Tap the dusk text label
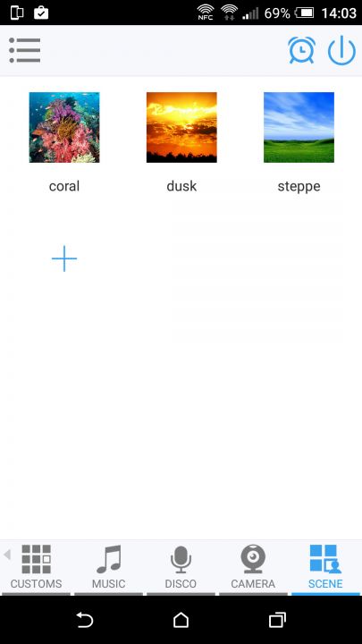The image size is (362, 644). pyautogui.click(x=181, y=186)
